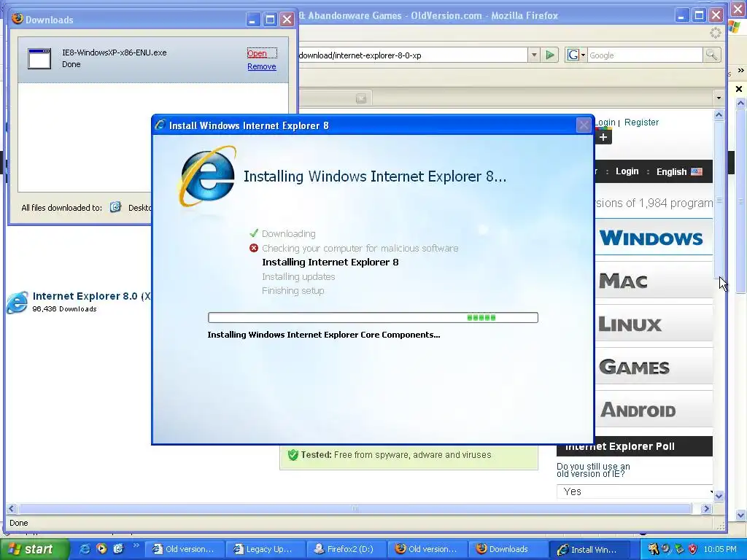The image size is (747, 560).
Task: Click the page scroll up arrow in Firefox
Action: 719,114
